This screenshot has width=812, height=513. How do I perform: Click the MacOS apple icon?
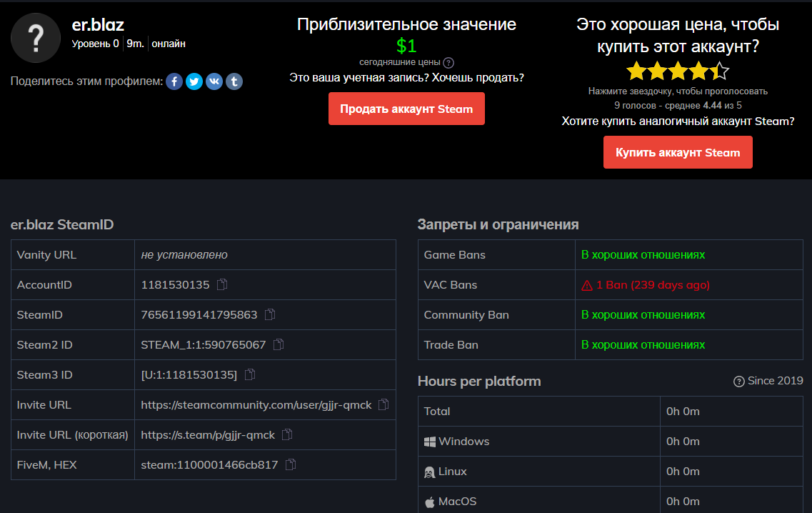(x=430, y=502)
